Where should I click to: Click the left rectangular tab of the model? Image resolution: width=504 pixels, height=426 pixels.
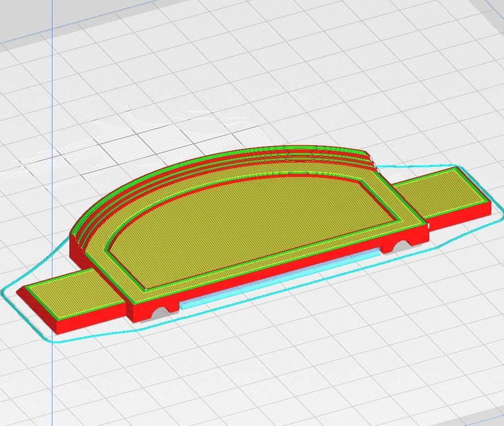[x=75, y=295]
